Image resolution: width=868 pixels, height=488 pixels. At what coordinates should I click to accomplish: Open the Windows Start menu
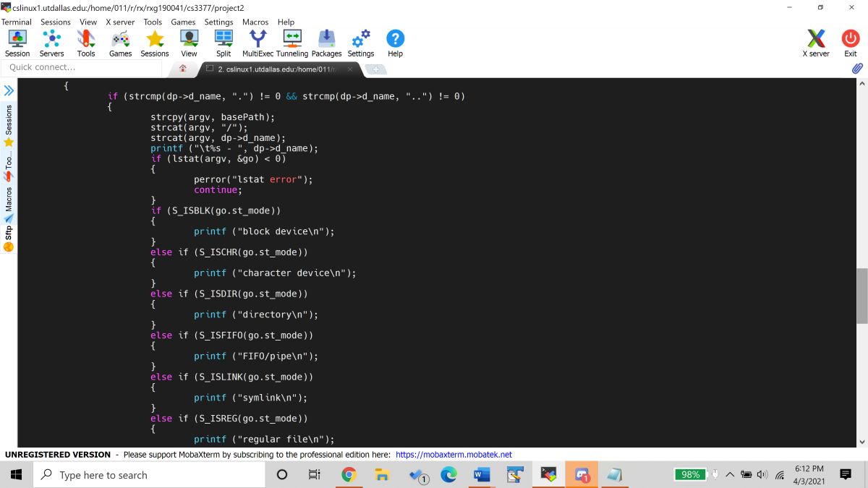(17, 475)
